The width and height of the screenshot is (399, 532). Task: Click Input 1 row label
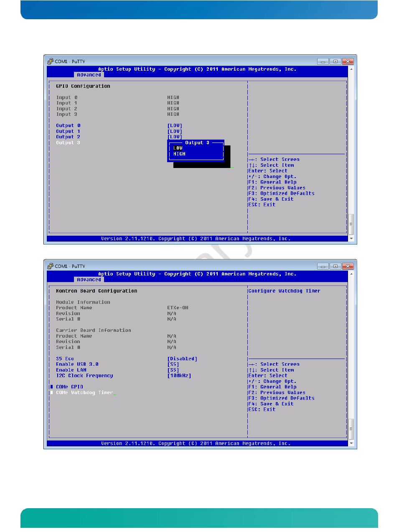(66, 103)
